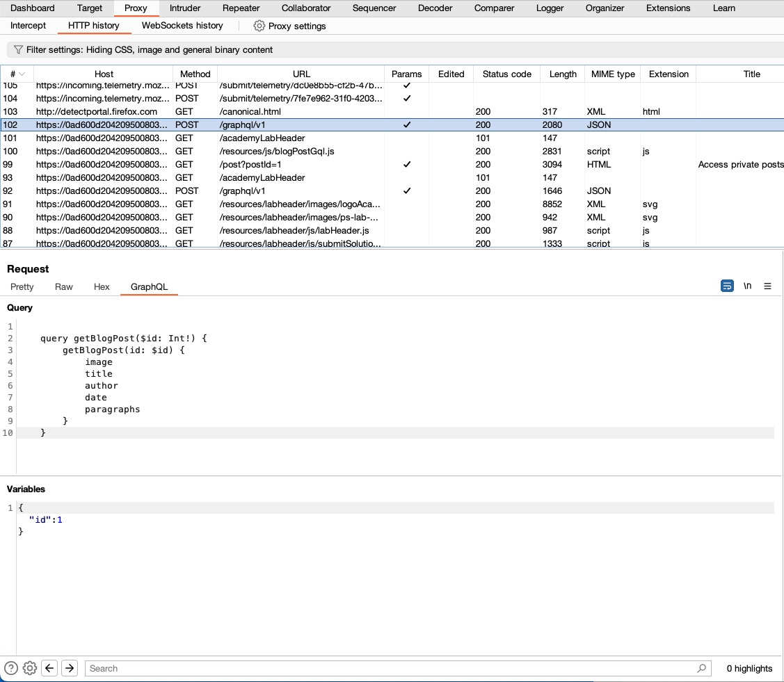Screen dimensions: 784x682
Task: Open search settings gear at bottom left
Action: (29, 668)
